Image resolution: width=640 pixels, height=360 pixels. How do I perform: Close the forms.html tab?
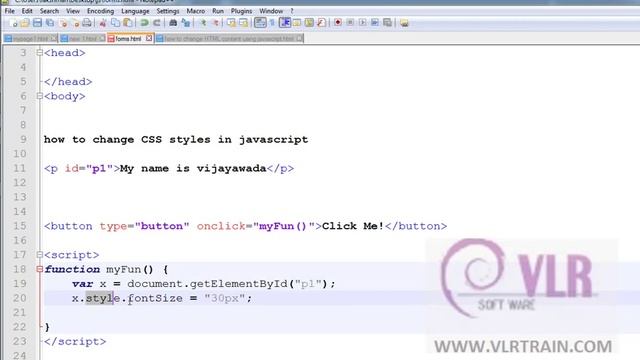pyautogui.click(x=149, y=38)
